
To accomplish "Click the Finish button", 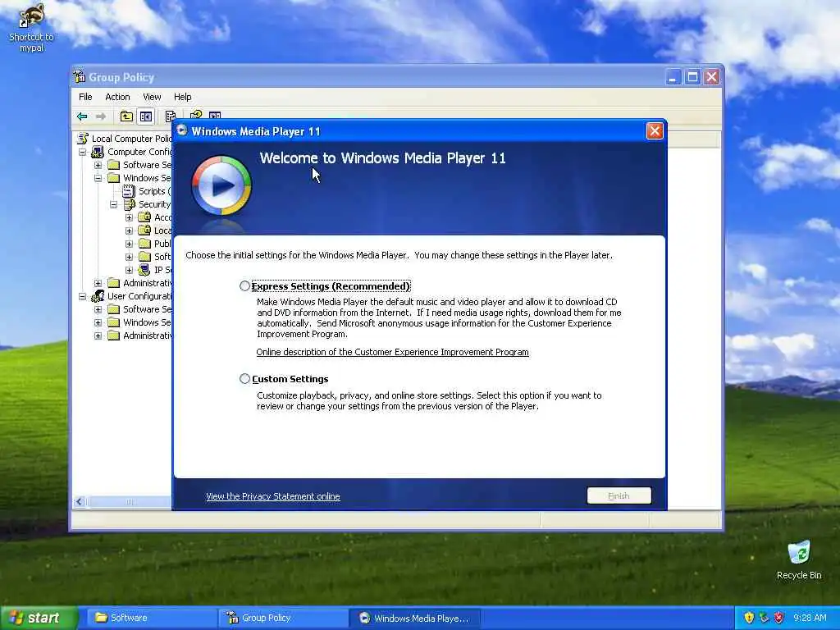I will pyautogui.click(x=619, y=495).
